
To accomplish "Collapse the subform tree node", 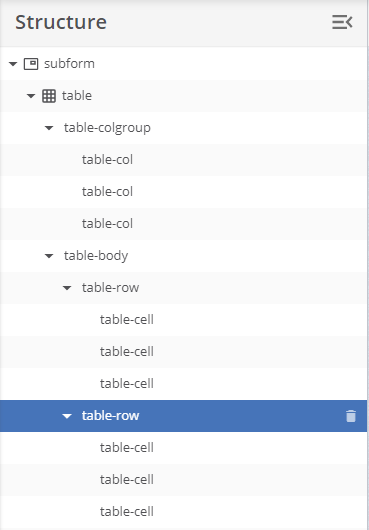I will point(13,64).
